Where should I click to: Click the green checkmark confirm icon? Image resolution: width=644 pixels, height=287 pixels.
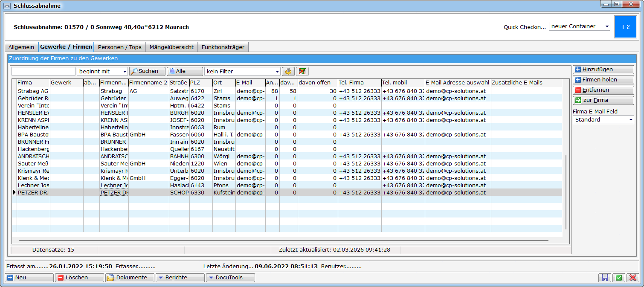[x=619, y=278]
